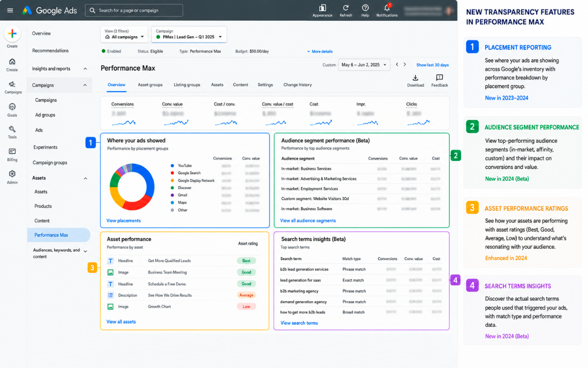Click in the search for page or campaign field

pos(134,10)
